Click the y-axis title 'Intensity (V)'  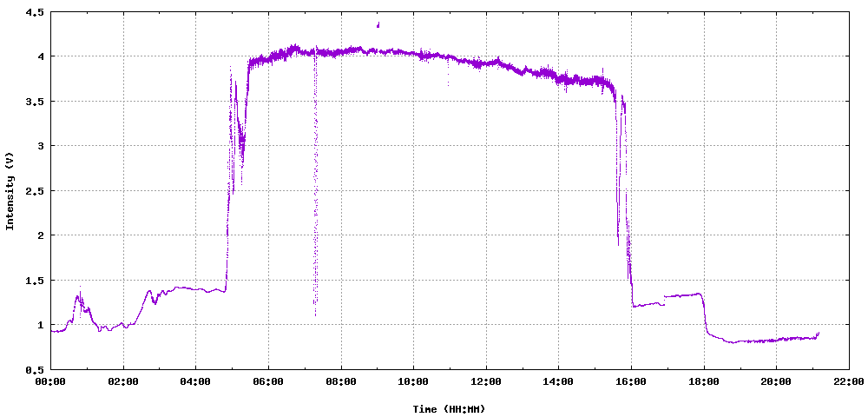10,190
